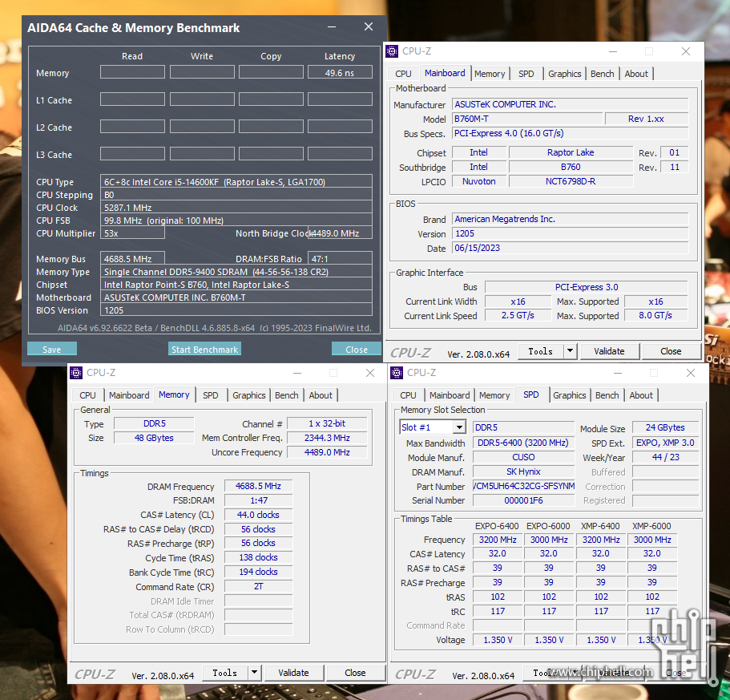Go to the Bench tab in the SPD window
Screen dimensions: 730x700
tap(607, 395)
